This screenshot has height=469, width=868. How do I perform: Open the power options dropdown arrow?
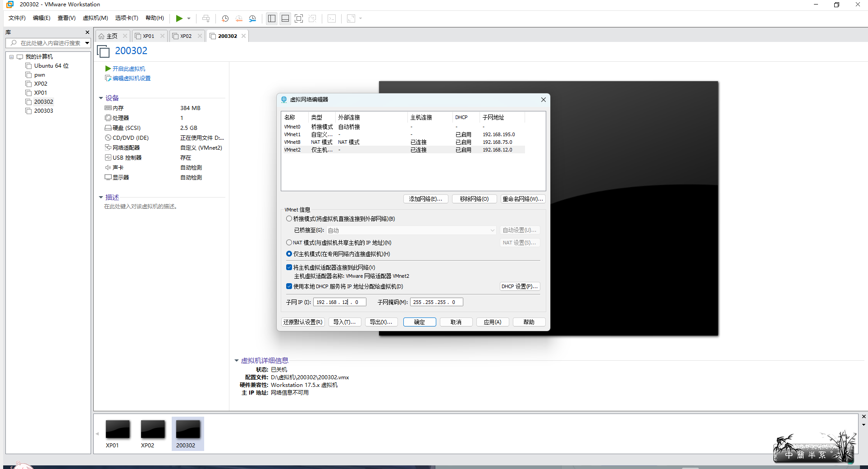point(189,18)
